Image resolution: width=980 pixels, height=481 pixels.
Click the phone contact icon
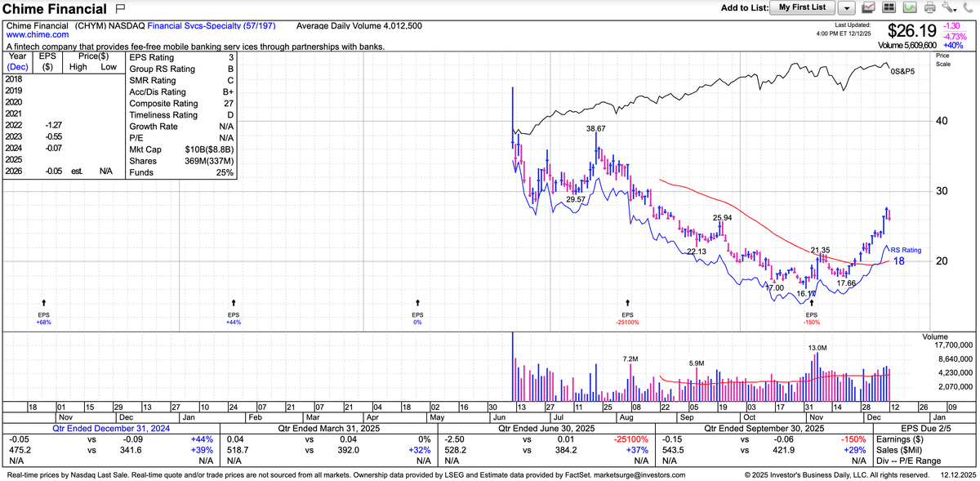point(969,8)
